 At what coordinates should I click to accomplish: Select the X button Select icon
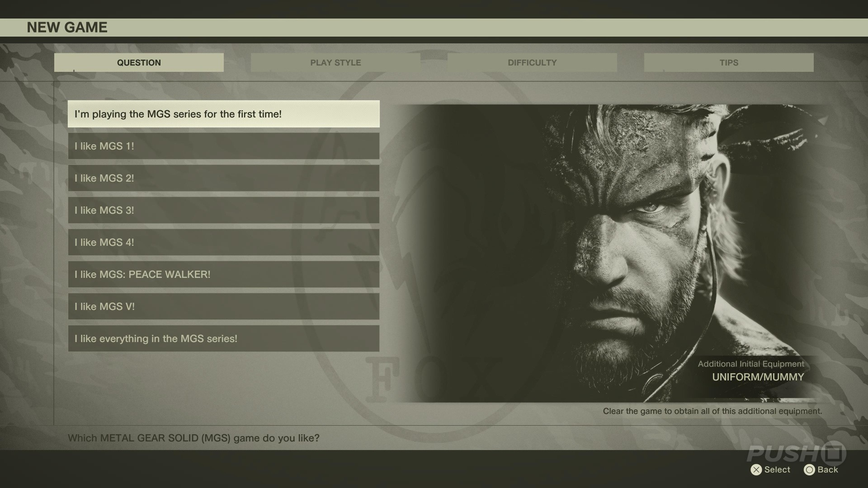coord(756,470)
